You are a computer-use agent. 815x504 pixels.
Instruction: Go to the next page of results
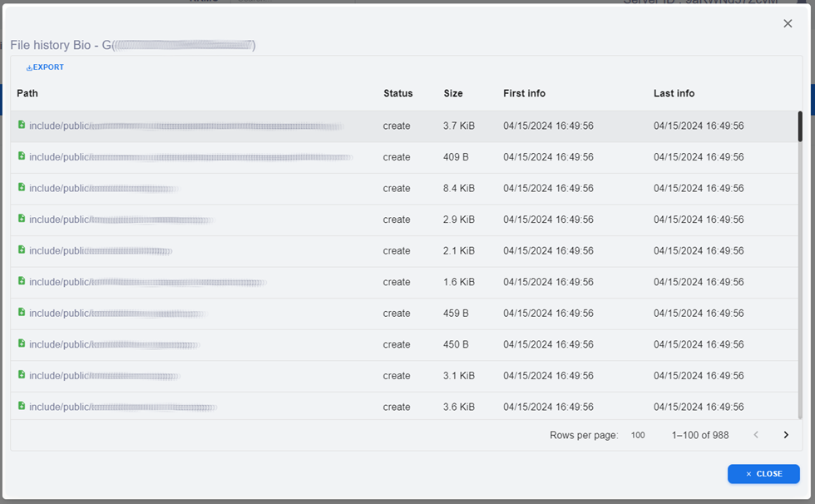pyautogui.click(x=786, y=435)
